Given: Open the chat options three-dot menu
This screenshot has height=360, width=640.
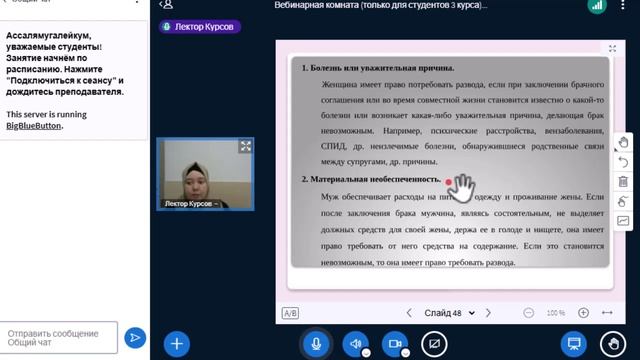Looking at the screenshot, I should 137,2.
